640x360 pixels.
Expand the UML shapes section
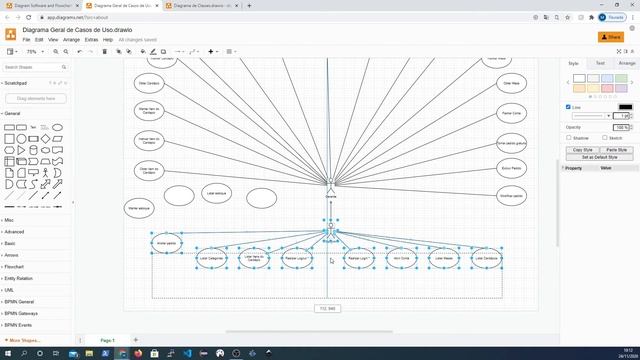[x=9, y=290]
